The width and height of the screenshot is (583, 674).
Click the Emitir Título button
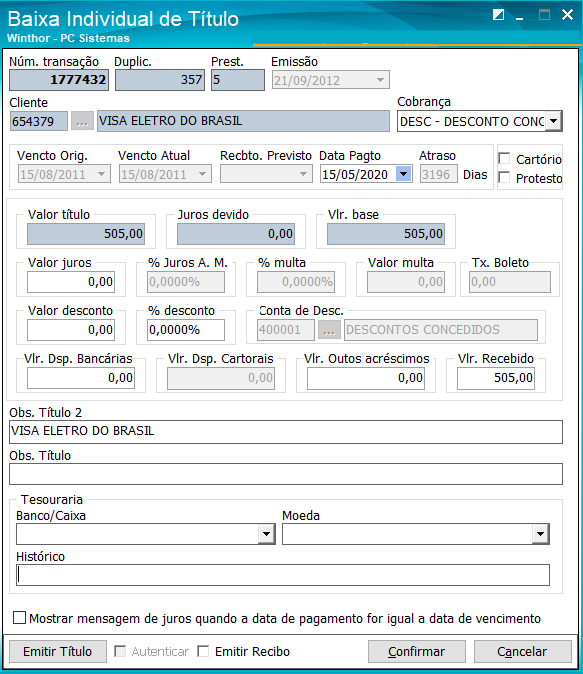coord(58,652)
